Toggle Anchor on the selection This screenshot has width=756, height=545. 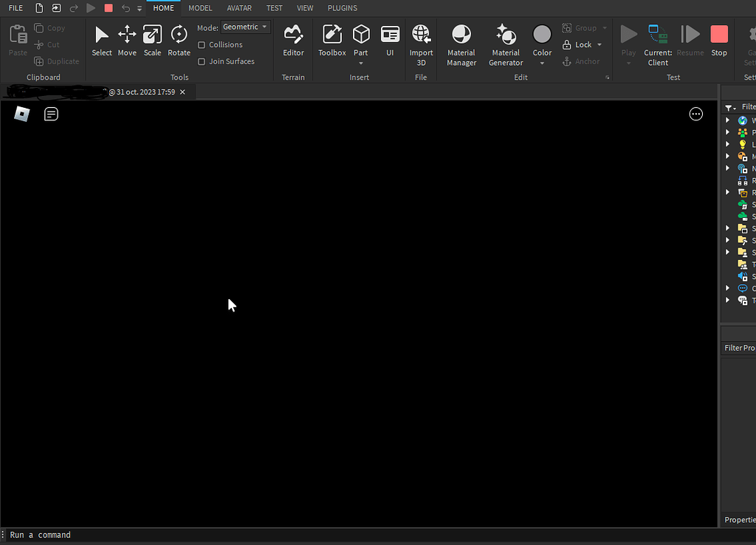pyautogui.click(x=583, y=61)
